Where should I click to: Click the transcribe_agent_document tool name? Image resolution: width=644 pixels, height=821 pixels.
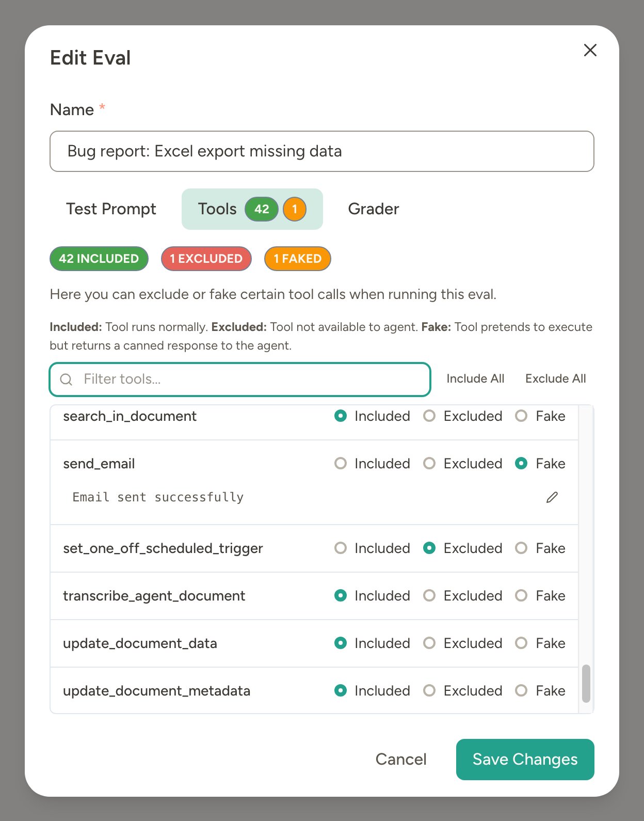(x=154, y=596)
